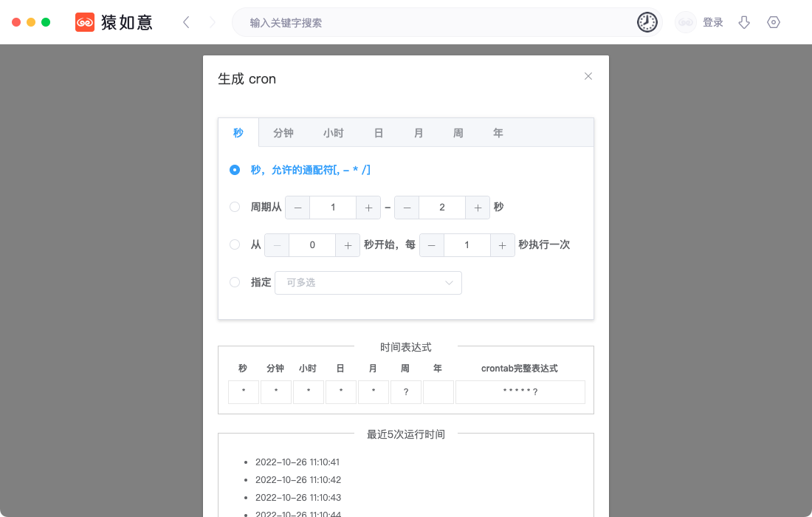Decrease the period end value of 2
The image size is (812, 517).
pos(407,208)
